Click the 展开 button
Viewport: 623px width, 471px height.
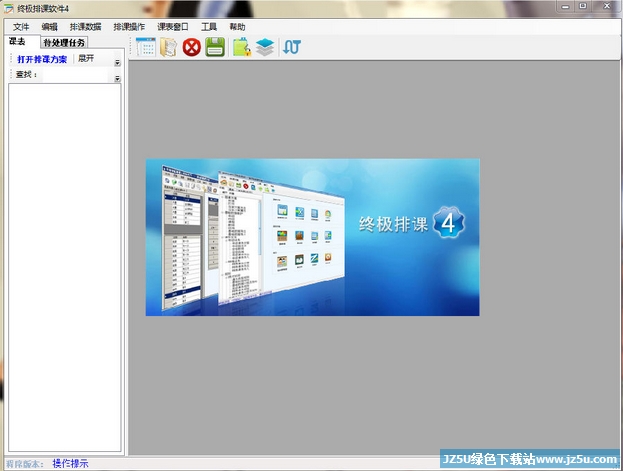86,58
